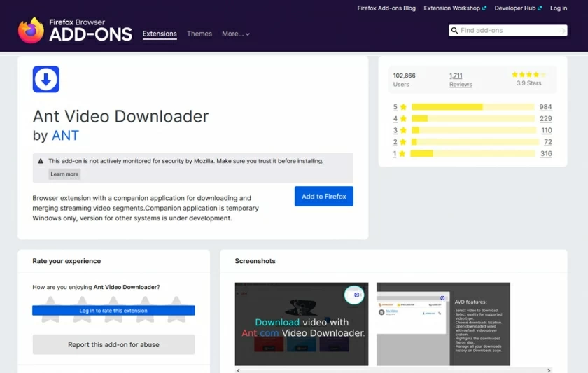Open the 72 two-star reviews count
The height and width of the screenshot is (373, 588).
548,141
